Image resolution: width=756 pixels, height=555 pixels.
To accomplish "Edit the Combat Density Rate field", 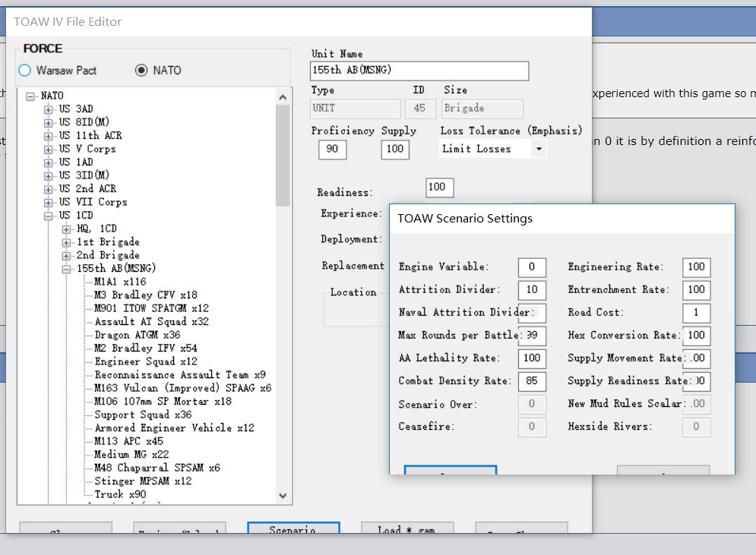I will tap(532, 381).
